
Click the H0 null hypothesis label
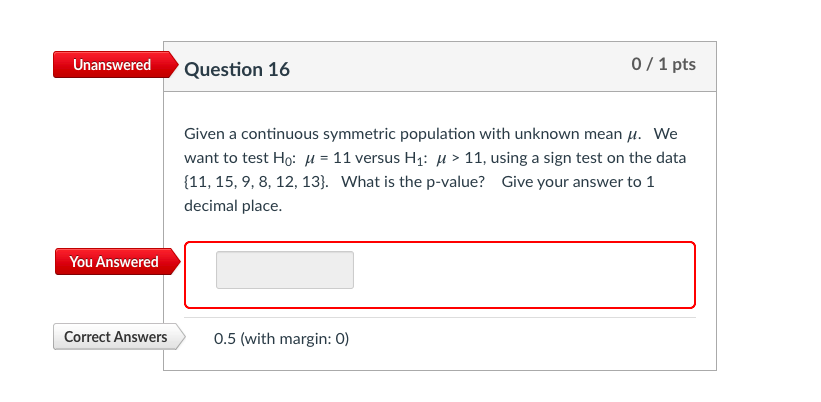[284, 158]
